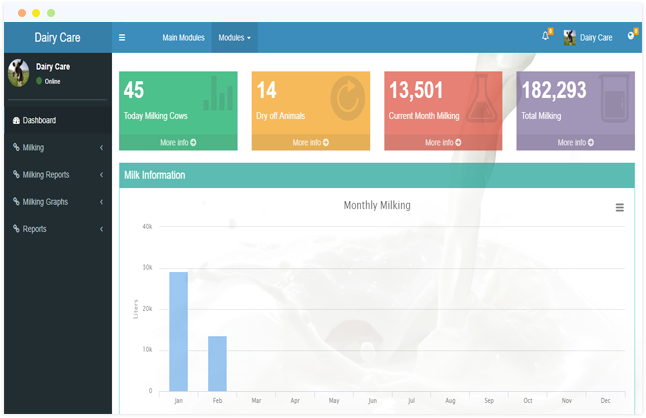The height and width of the screenshot is (418, 646).
Task: Click the Dairy Care brand logo link
Action: (x=57, y=37)
